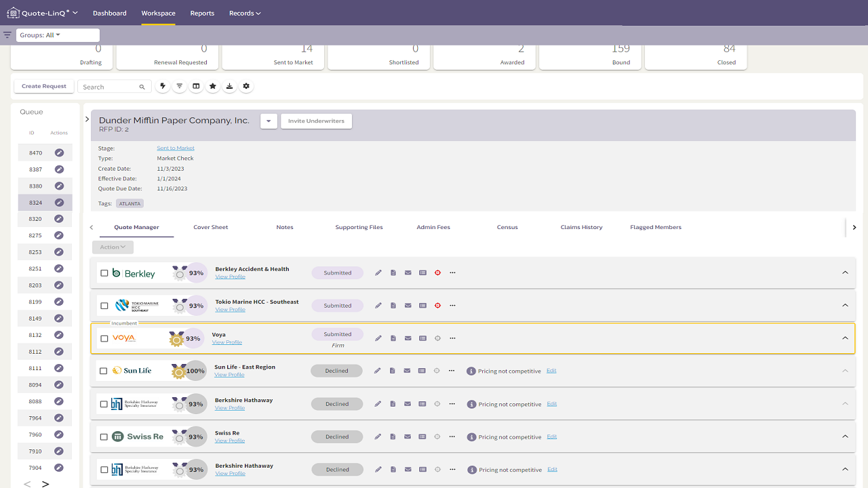The height and width of the screenshot is (488, 868).
Task: Open the sidebar filter icon at top left
Action: pos(7,35)
